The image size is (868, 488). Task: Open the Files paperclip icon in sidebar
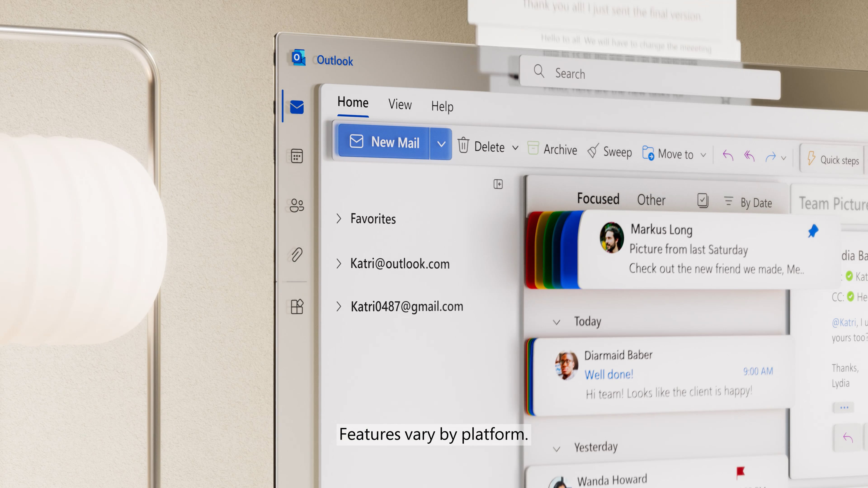click(297, 255)
